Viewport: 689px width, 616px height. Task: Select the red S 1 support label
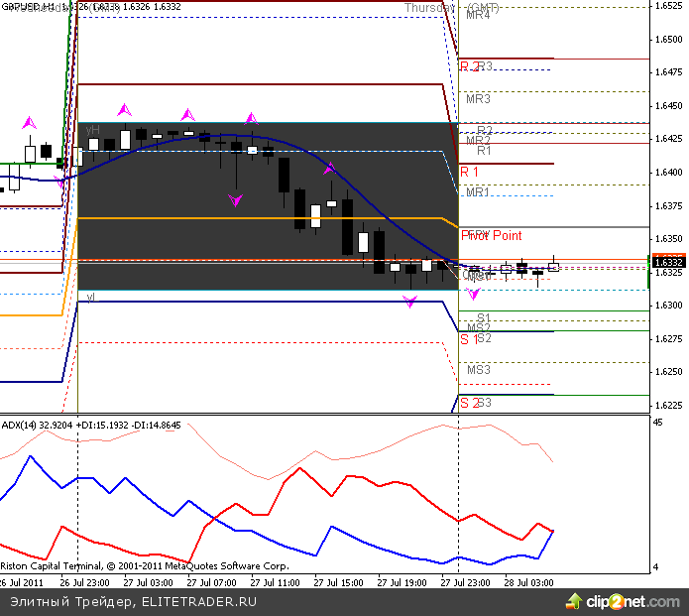coord(469,339)
